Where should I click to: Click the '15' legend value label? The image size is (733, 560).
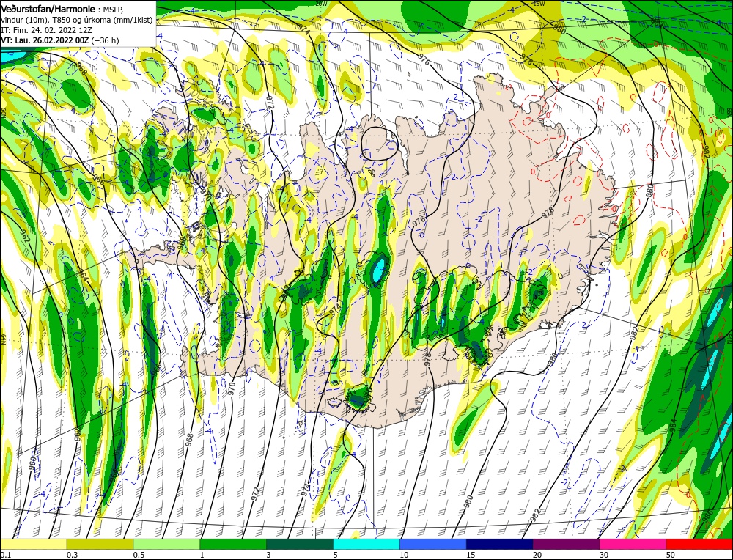pos(471,555)
